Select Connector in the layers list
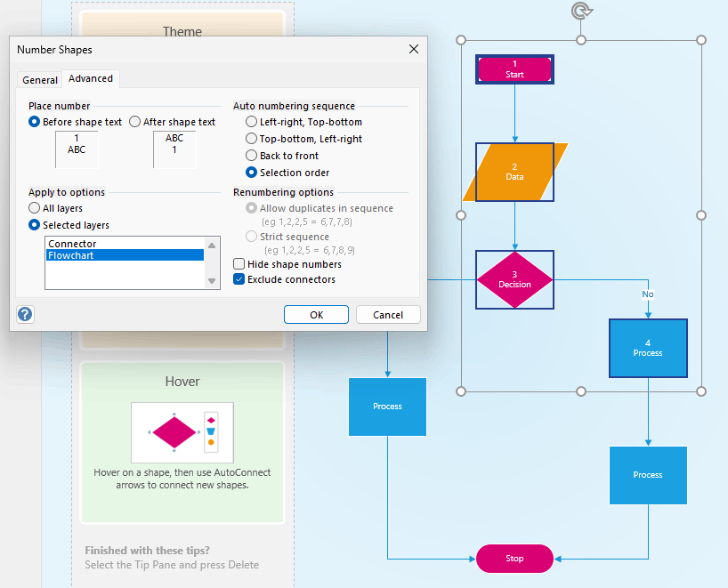728x588 pixels. (x=125, y=244)
